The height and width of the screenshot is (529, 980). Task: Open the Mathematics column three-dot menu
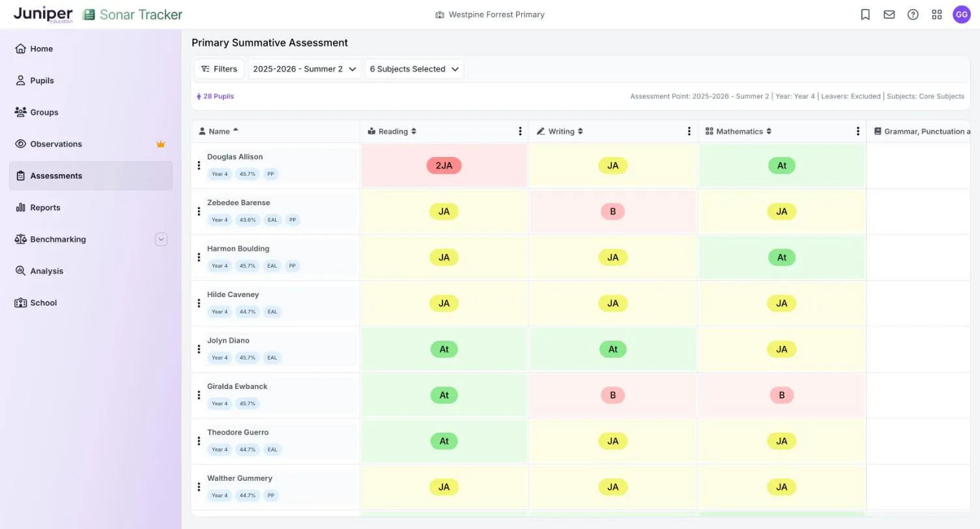point(857,132)
